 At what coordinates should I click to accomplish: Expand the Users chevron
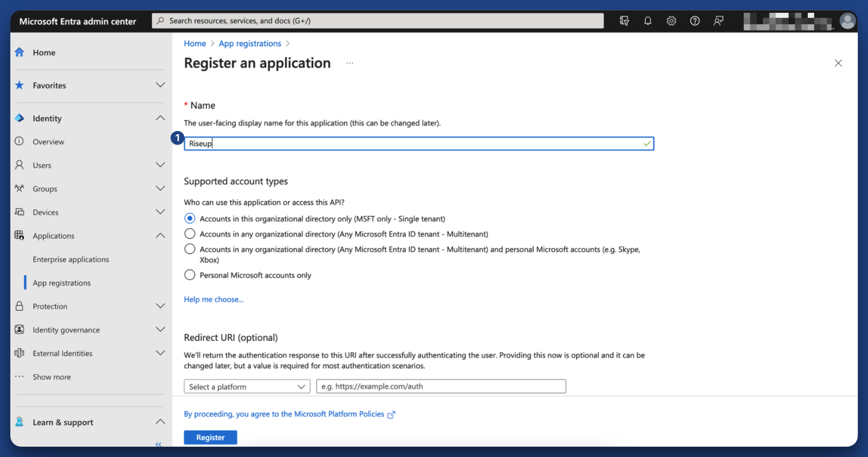pos(160,164)
